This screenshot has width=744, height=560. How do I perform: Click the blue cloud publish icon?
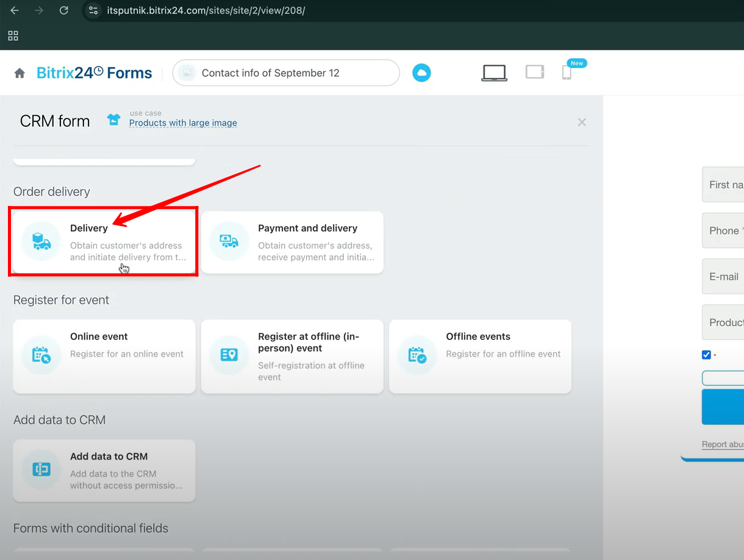pyautogui.click(x=421, y=73)
